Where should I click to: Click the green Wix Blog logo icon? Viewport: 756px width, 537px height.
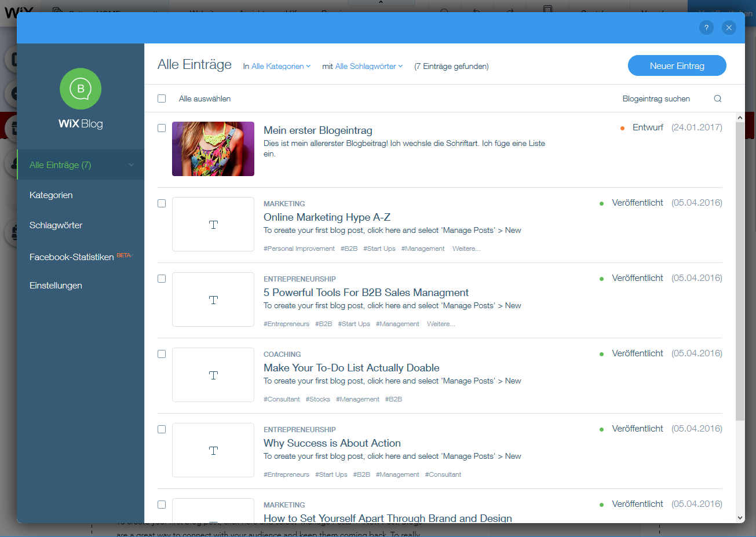click(81, 89)
